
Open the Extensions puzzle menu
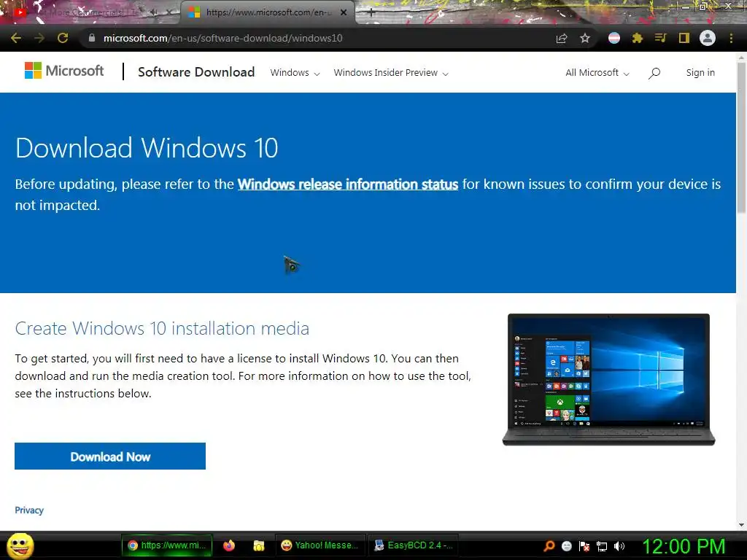(x=638, y=38)
